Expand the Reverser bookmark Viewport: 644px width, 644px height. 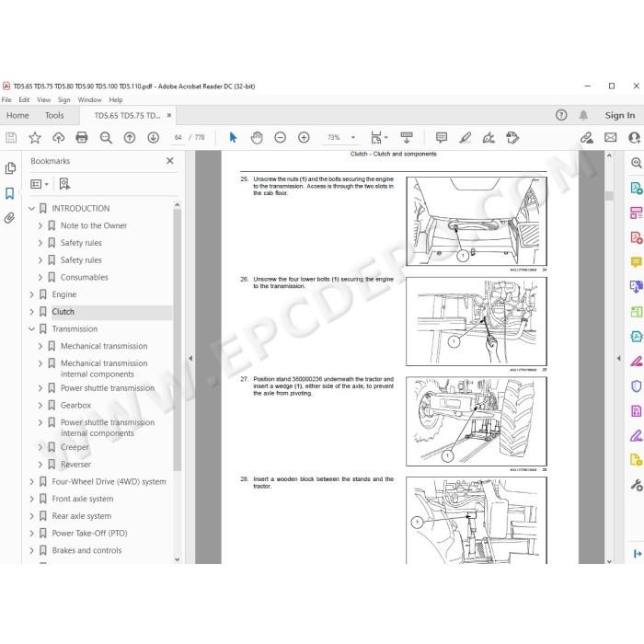click(x=40, y=465)
